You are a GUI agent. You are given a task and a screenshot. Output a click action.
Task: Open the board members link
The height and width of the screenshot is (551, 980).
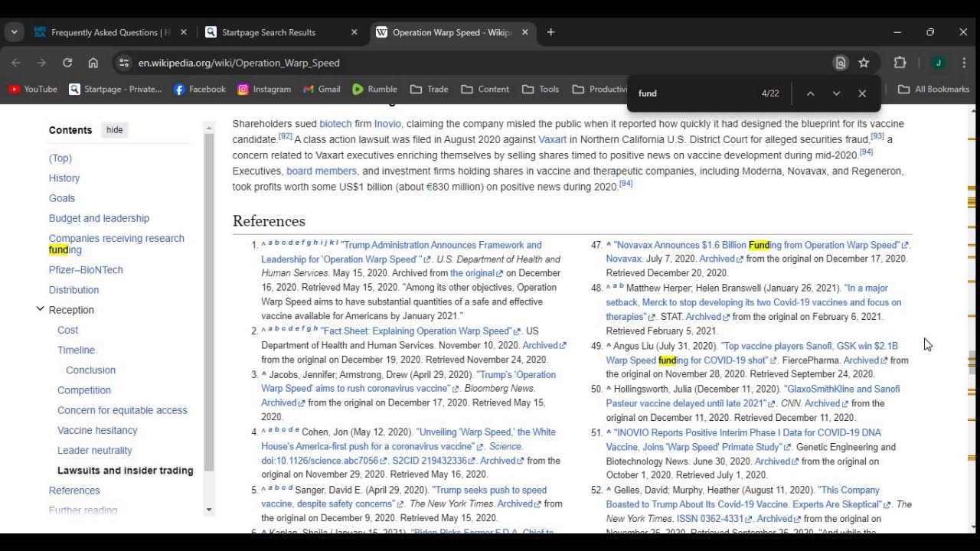coord(322,171)
